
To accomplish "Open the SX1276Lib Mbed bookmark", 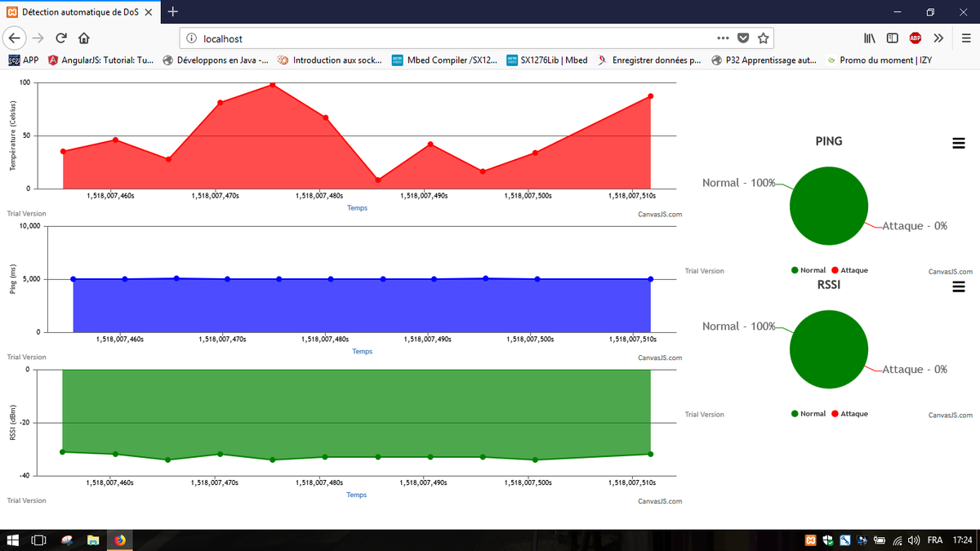I will click(x=546, y=60).
